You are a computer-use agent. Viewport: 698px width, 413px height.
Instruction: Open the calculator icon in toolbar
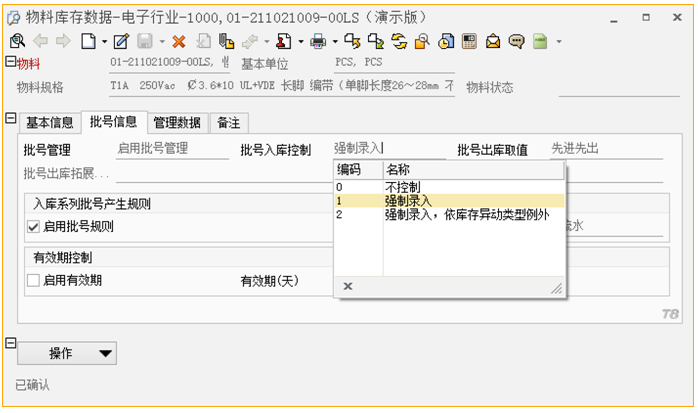(x=469, y=41)
